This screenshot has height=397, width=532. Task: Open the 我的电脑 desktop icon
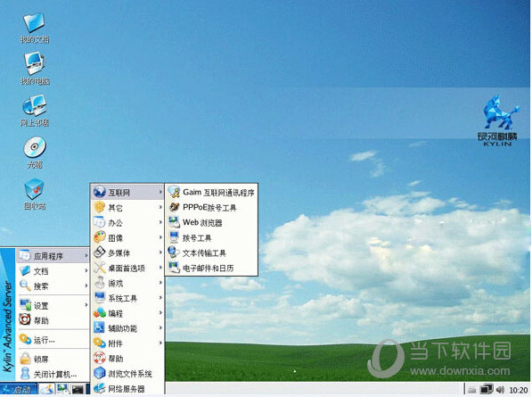(x=34, y=68)
